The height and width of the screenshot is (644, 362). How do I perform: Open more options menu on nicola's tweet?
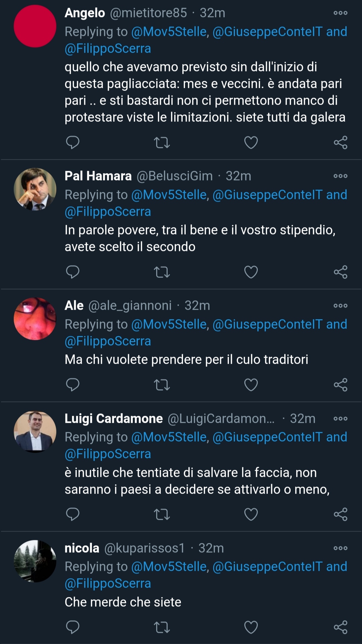coord(341,548)
